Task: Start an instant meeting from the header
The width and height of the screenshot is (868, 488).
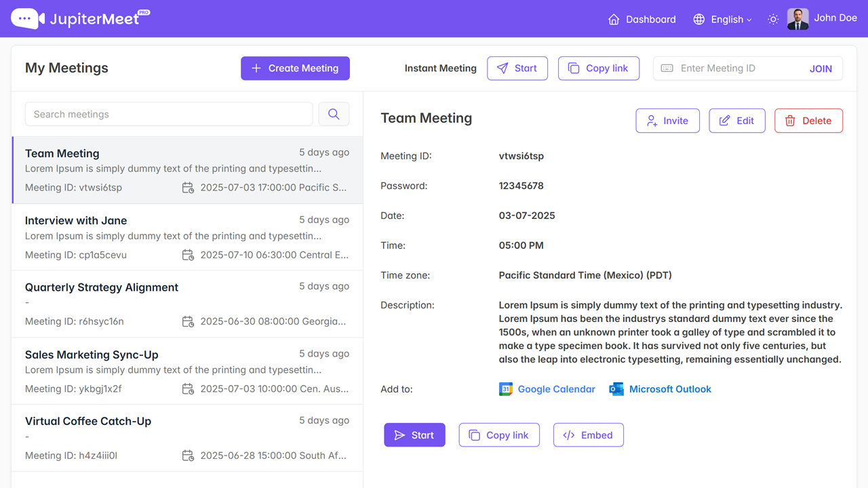Action: (517, 68)
